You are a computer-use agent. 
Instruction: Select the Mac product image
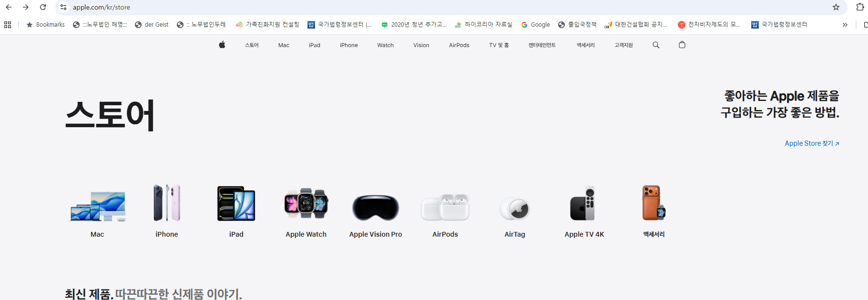98,206
